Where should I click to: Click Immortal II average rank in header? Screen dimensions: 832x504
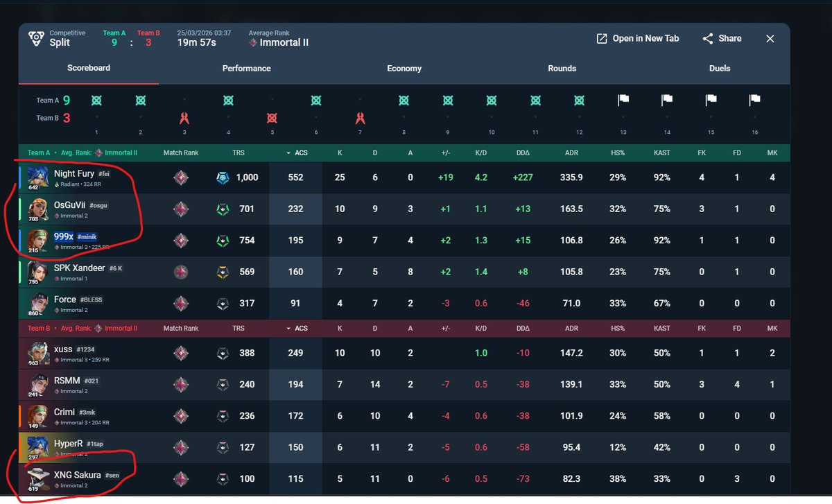(279, 42)
